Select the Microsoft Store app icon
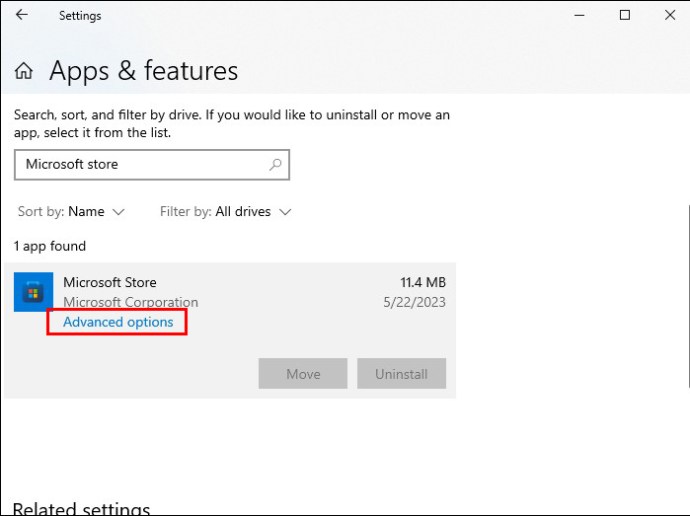Screen dimensions: 690x516 click(x=33, y=292)
